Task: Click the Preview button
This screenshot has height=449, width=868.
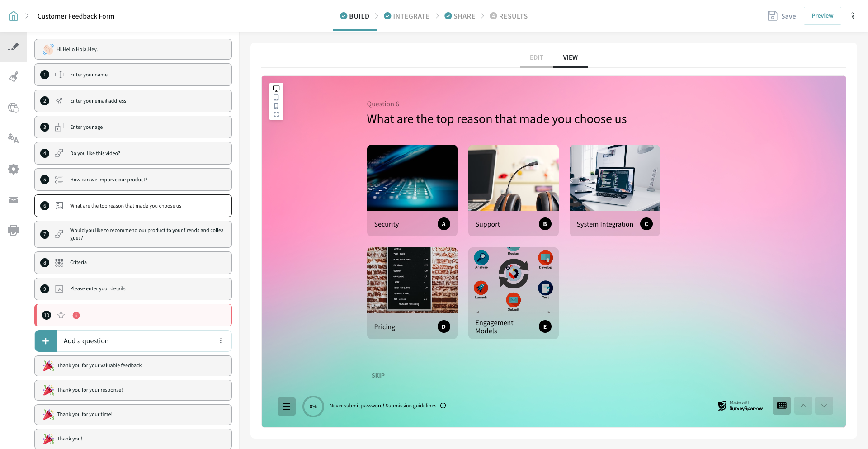Action: [x=822, y=16]
